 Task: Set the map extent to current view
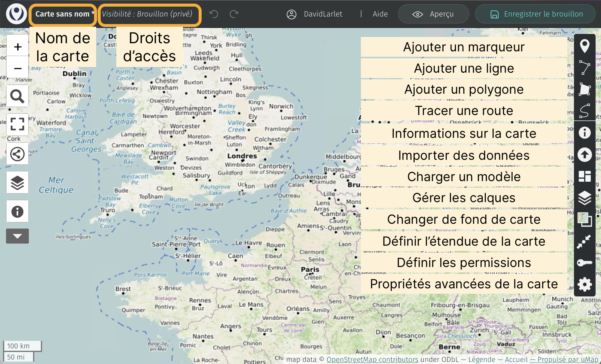point(584,241)
